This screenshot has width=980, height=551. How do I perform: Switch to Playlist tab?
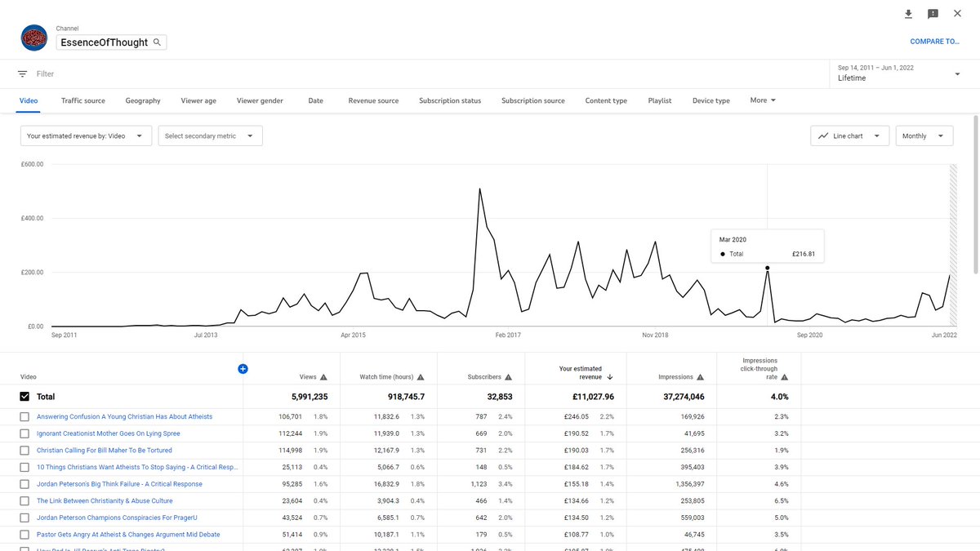click(660, 100)
